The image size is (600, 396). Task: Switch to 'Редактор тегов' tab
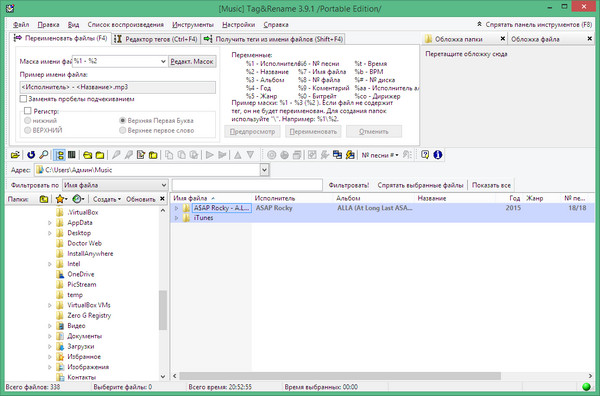(x=156, y=39)
